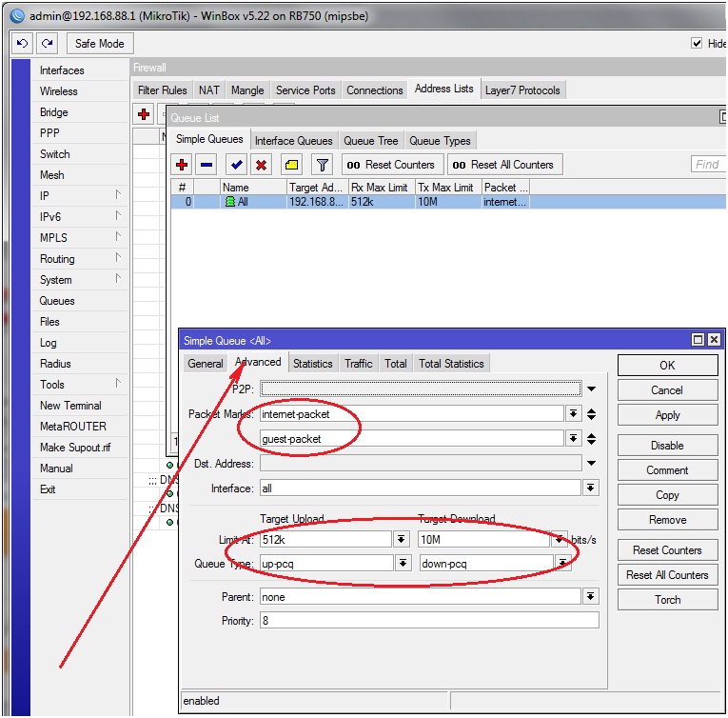This screenshot has width=728, height=718.
Task: Click the undo arrow icon
Action: pyautogui.click(x=23, y=44)
